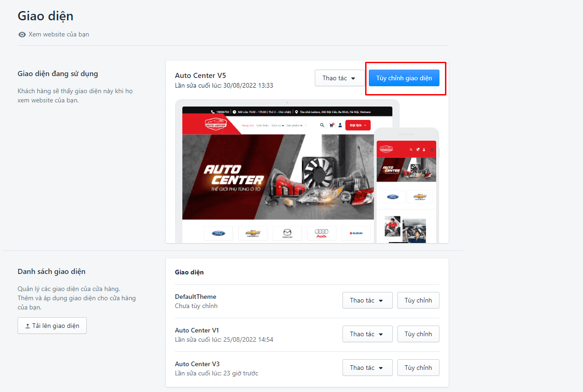This screenshot has width=583, height=392.
Task: Click user account icon in desktop preview
Action: pyautogui.click(x=340, y=125)
